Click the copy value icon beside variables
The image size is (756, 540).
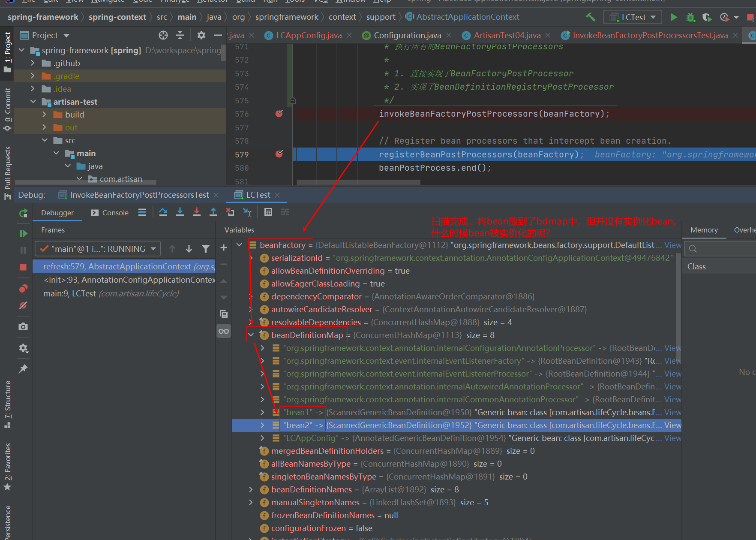224,314
